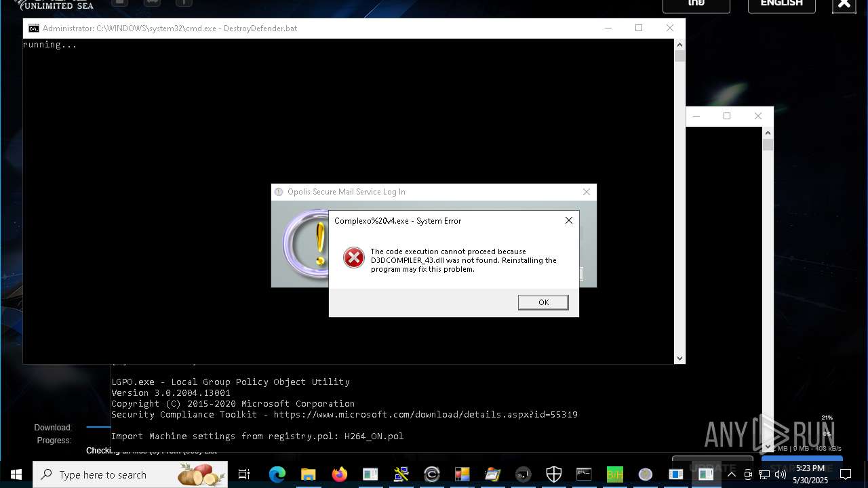Viewport: 868px width, 488px height.
Task: Click the red error icon in the dialog
Action: [x=353, y=258]
